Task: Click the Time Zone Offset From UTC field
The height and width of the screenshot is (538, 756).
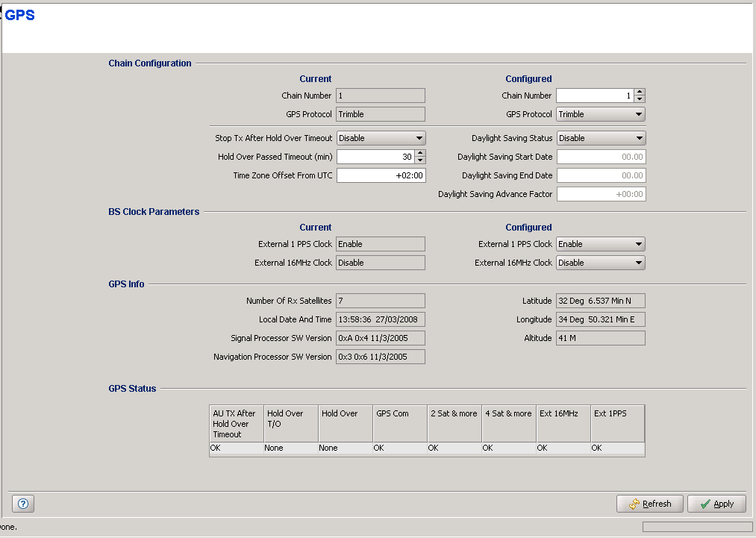Action: point(381,175)
